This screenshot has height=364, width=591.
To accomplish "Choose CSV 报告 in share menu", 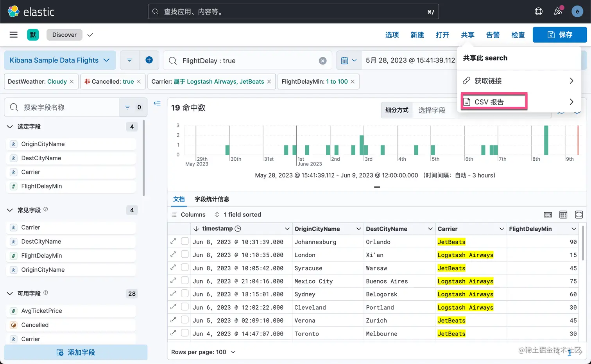I will (x=519, y=102).
